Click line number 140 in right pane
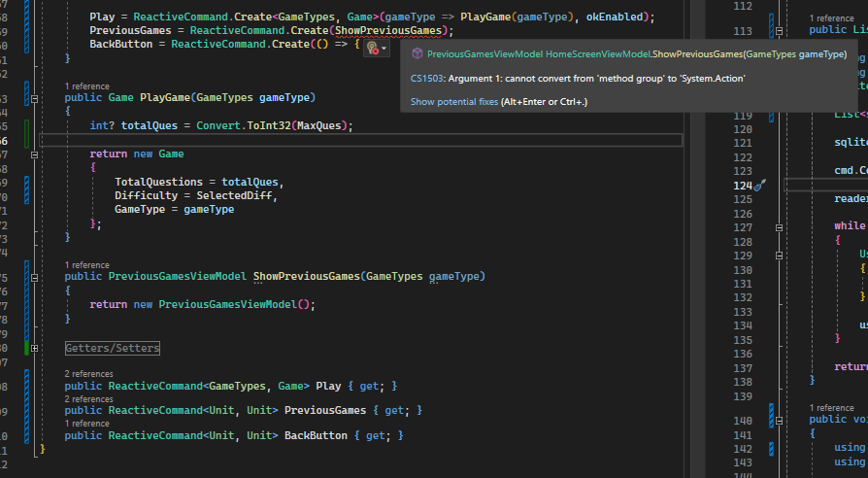This screenshot has width=868, height=478. pyautogui.click(x=743, y=421)
